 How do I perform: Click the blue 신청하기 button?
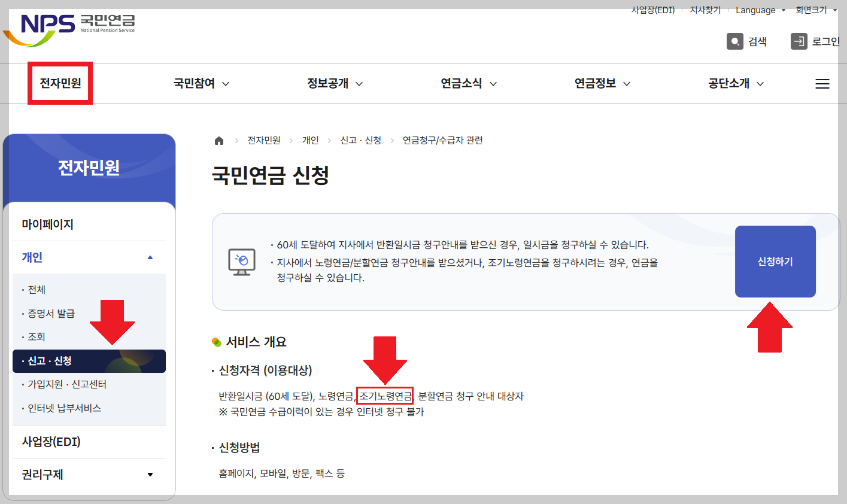[x=775, y=261]
